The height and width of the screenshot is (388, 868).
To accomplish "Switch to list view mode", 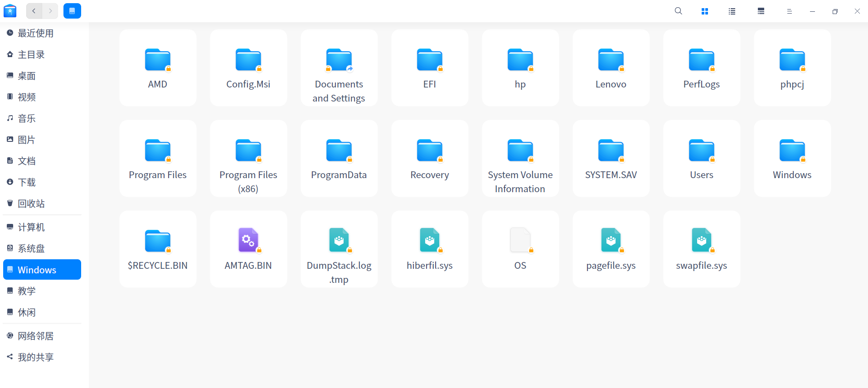I will pyautogui.click(x=732, y=11).
